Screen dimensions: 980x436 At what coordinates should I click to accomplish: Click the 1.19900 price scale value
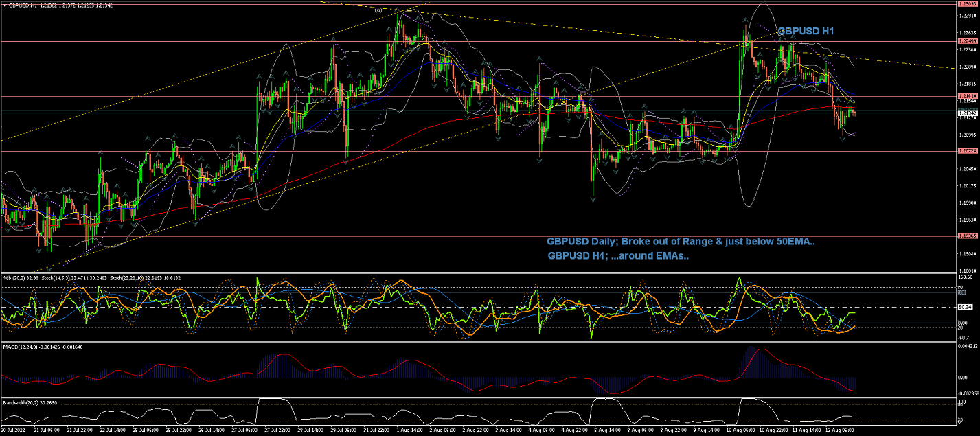coord(968,203)
